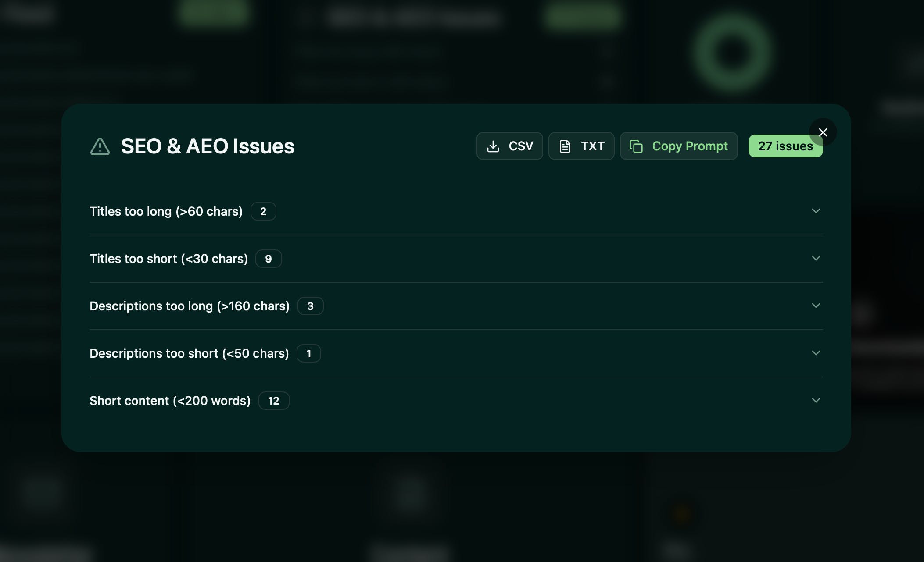Click the copy icon on Copy Prompt
Viewport: 924px width, 562px height.
tap(636, 146)
